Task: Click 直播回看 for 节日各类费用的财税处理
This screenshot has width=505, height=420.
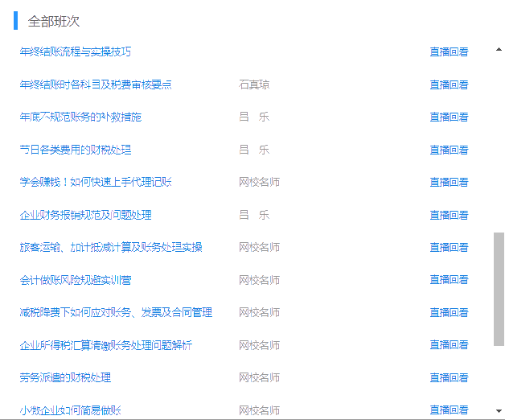Action: (x=449, y=150)
